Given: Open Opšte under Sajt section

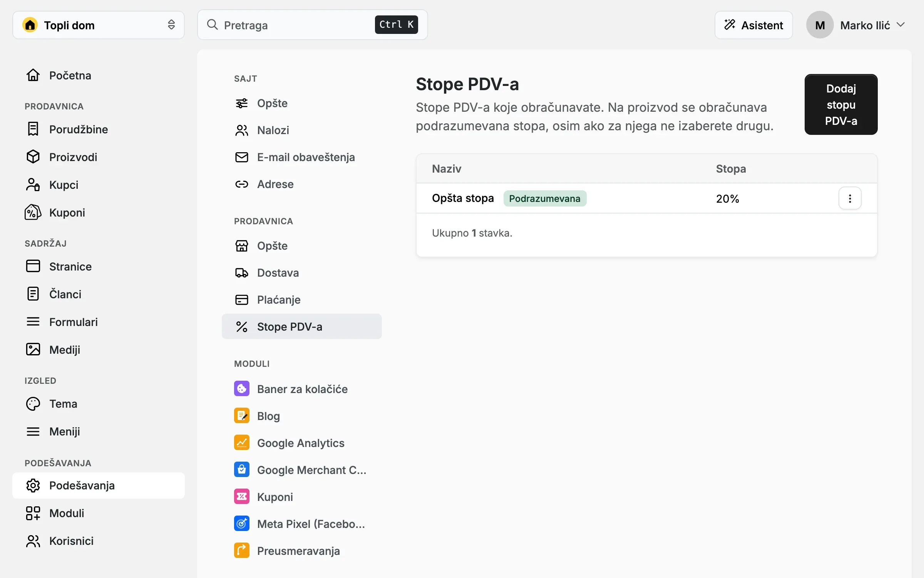Looking at the screenshot, I should (302, 103).
